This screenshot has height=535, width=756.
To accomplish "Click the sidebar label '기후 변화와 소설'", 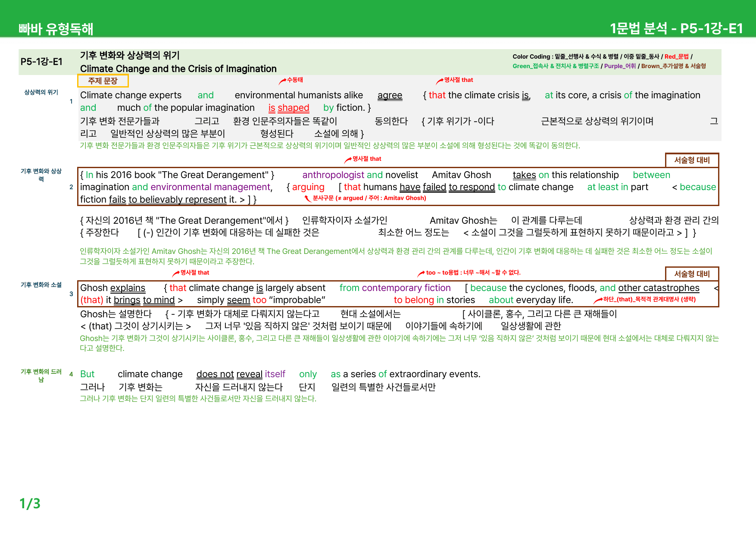I will [41, 285].
